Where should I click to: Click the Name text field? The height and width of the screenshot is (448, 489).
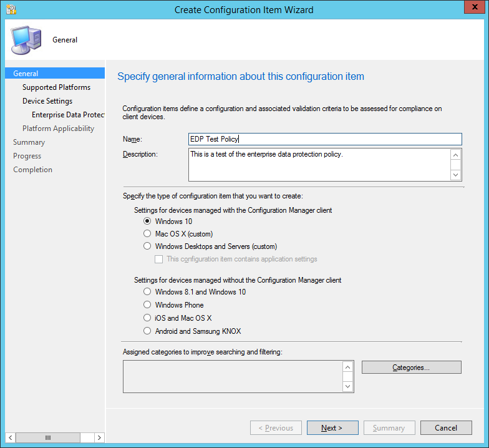[325, 139]
